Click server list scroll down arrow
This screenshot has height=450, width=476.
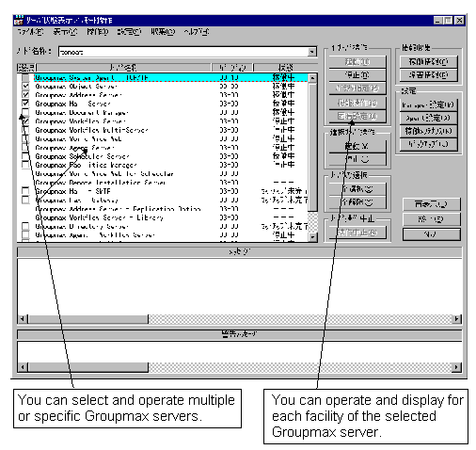312,237
